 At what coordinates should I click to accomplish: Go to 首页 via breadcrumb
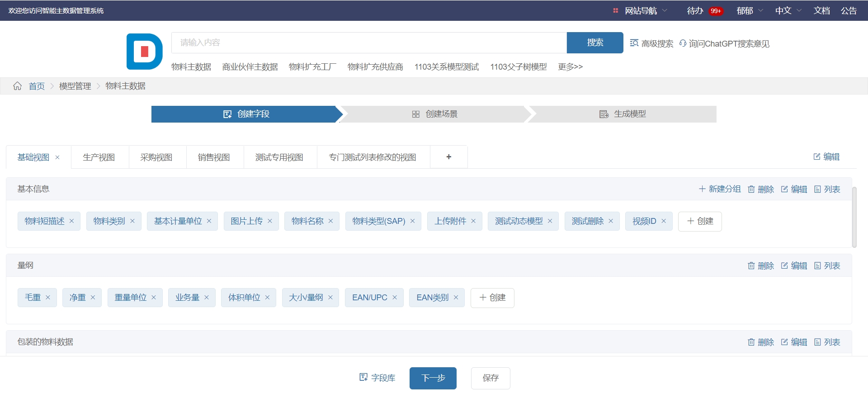(x=37, y=86)
